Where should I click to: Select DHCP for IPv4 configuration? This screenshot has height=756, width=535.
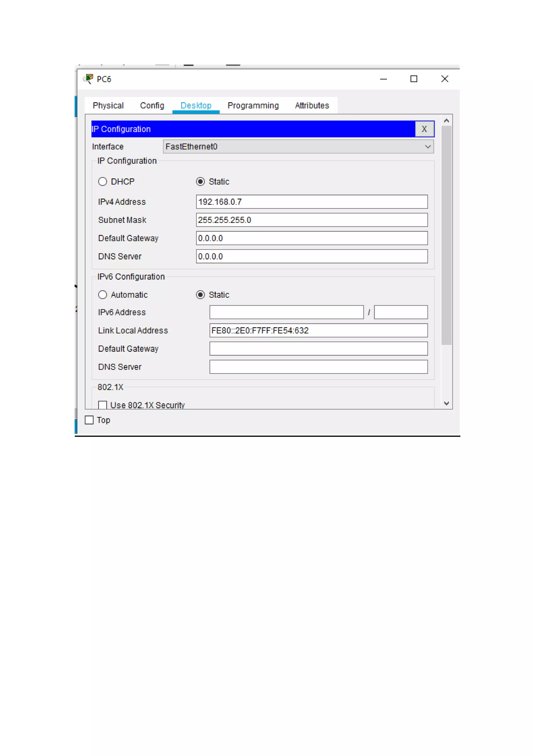pos(103,182)
